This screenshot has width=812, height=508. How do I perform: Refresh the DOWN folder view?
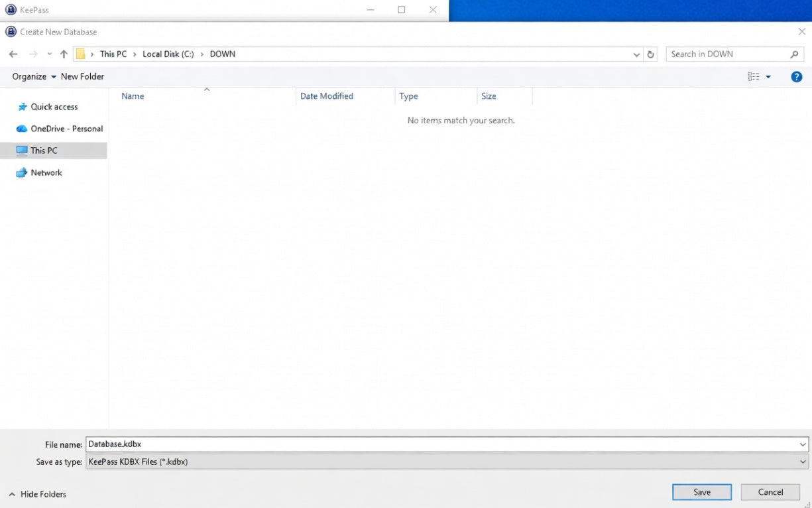point(651,54)
